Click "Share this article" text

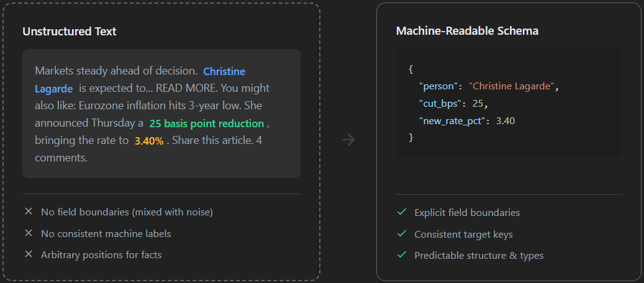[212, 141]
